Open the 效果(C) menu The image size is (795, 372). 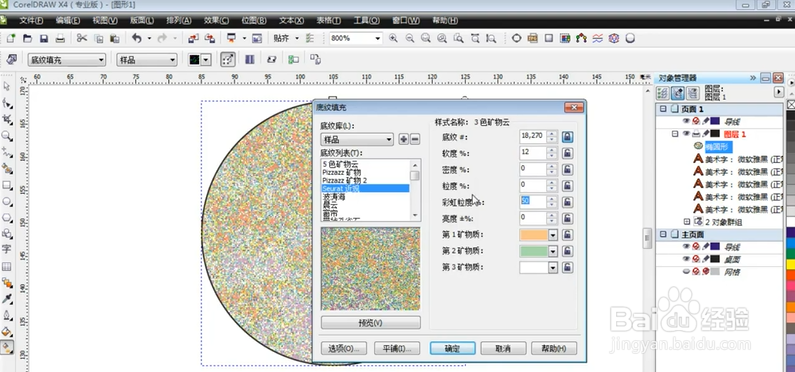(x=216, y=21)
